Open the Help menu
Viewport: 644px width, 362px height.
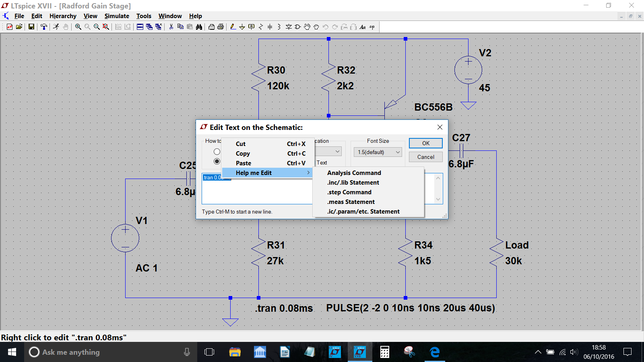click(196, 16)
